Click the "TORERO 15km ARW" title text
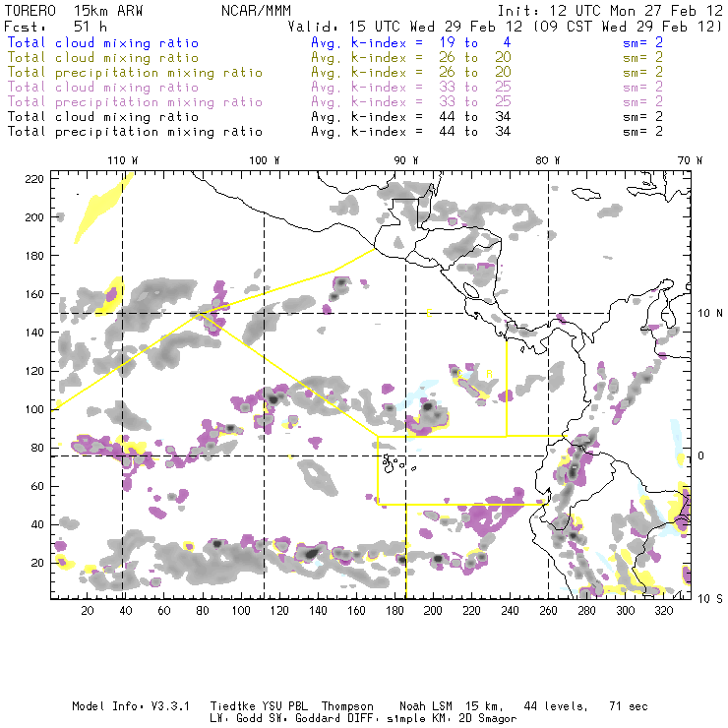This screenshot has width=728, height=728. (74, 11)
